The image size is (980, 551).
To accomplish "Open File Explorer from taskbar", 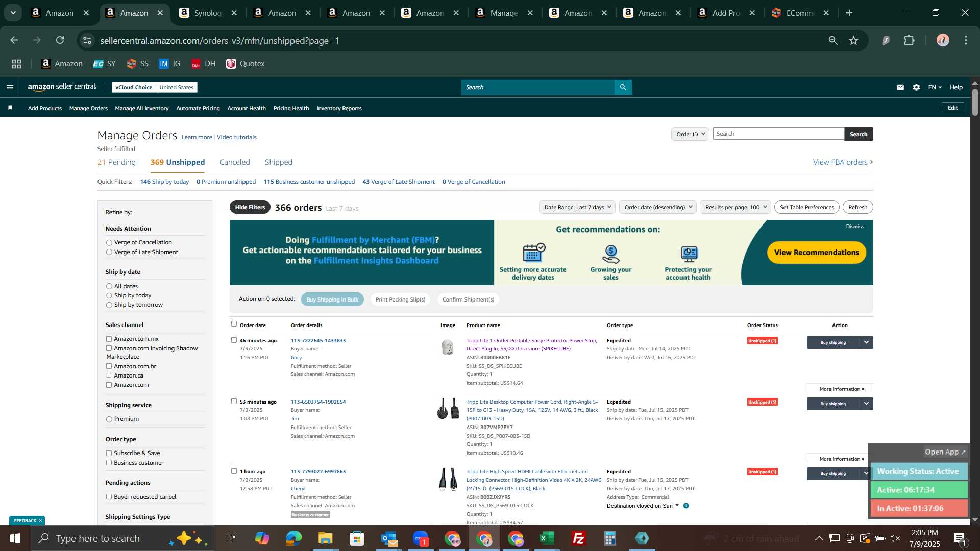I will click(325, 538).
